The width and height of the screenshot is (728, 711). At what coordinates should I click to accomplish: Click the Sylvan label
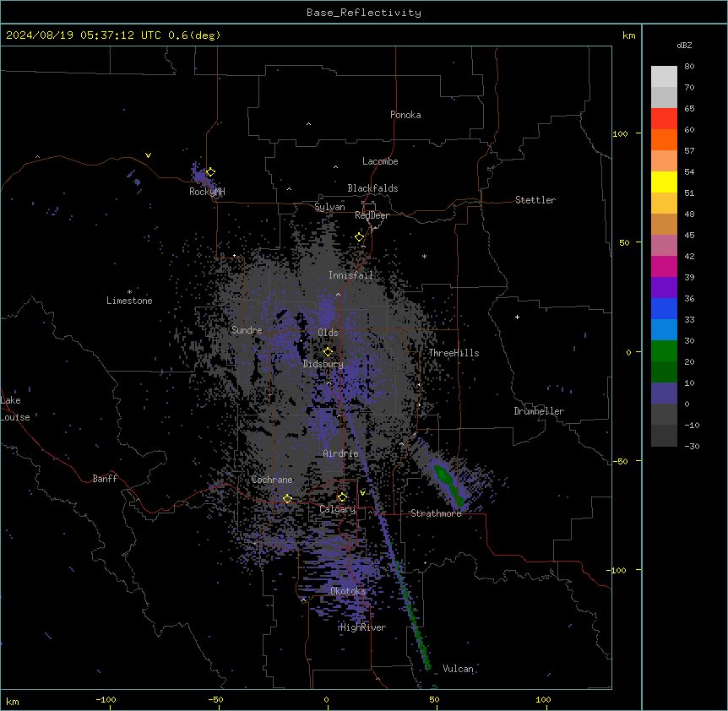329,207
